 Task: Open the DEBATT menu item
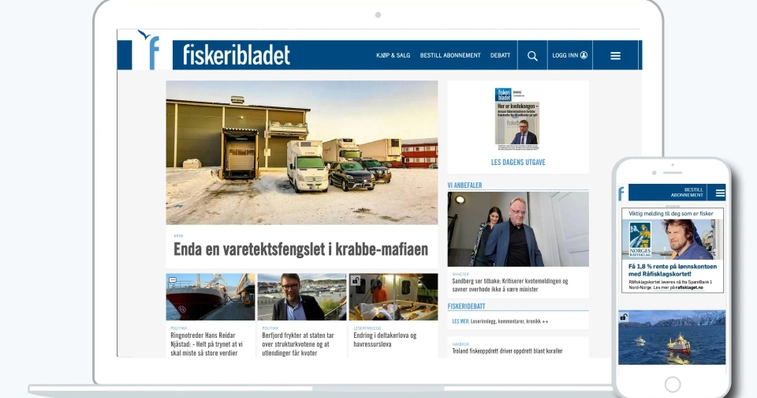tap(500, 56)
